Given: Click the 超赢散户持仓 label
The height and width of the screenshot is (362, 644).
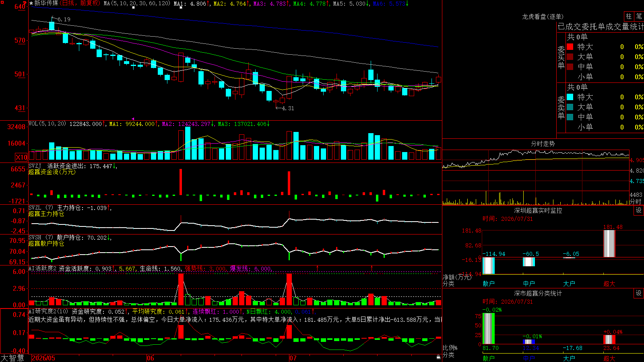Looking at the screenshot, I should pyautogui.click(x=46, y=243).
